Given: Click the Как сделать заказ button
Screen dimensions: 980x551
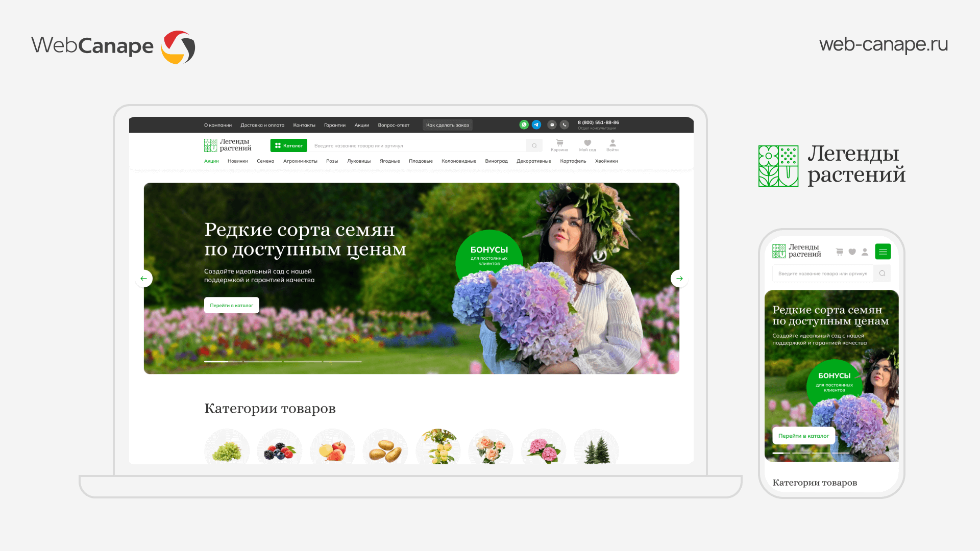Looking at the screenshot, I should click(x=447, y=125).
